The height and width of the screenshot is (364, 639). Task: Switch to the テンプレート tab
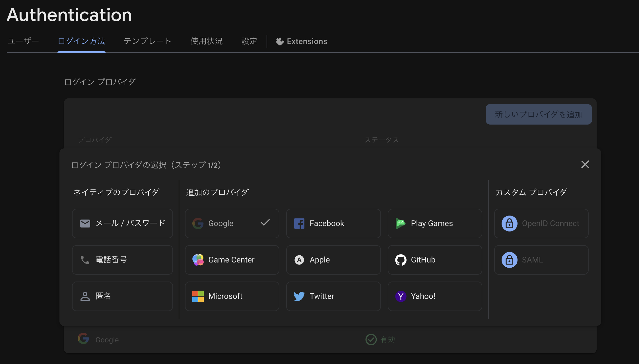click(147, 41)
